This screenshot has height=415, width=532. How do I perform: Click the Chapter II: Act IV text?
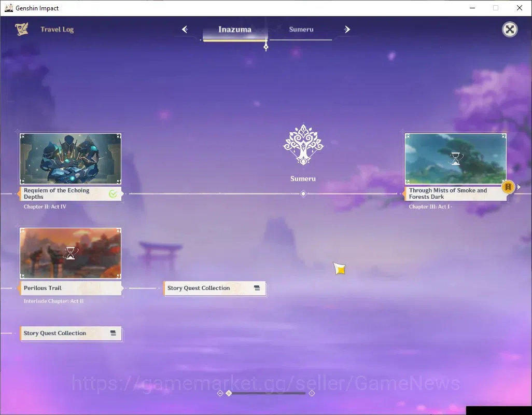[45, 206]
